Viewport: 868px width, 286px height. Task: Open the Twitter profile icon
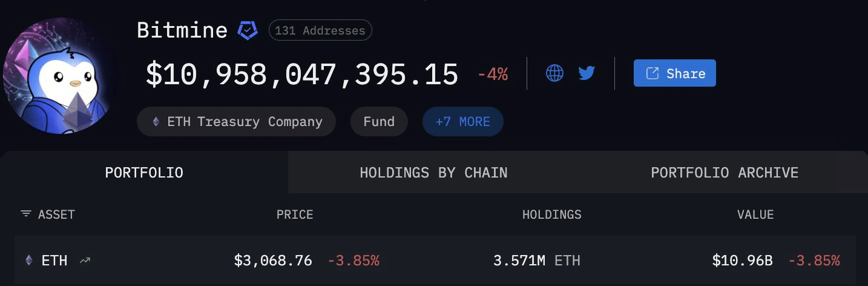coord(587,73)
